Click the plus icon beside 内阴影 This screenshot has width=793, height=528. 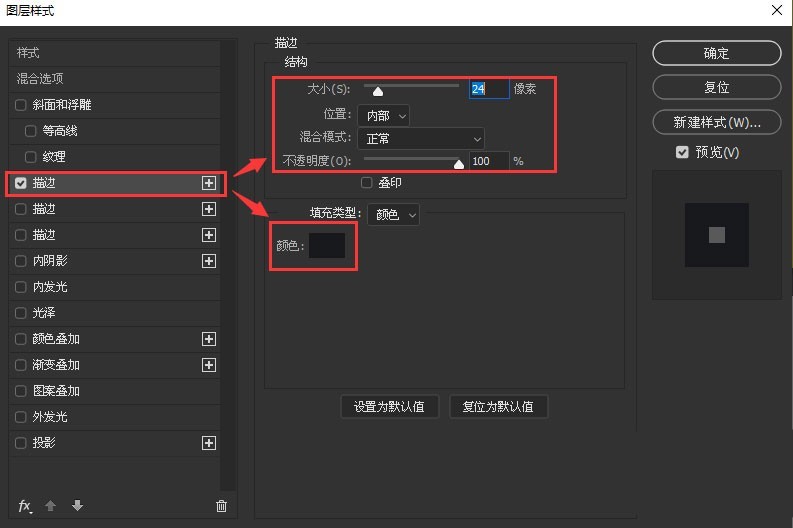(x=209, y=261)
